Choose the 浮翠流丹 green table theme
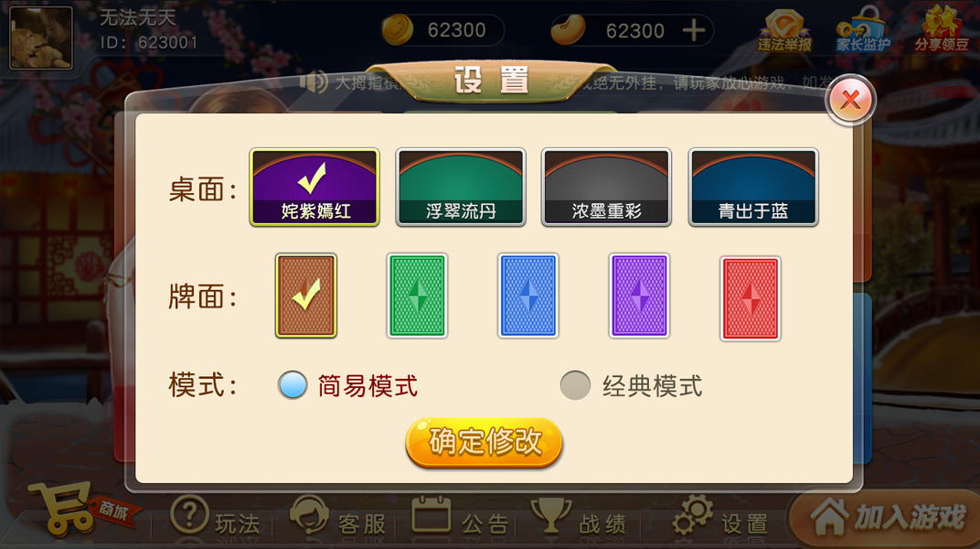The width and height of the screenshot is (980, 549). pyautogui.click(x=461, y=187)
